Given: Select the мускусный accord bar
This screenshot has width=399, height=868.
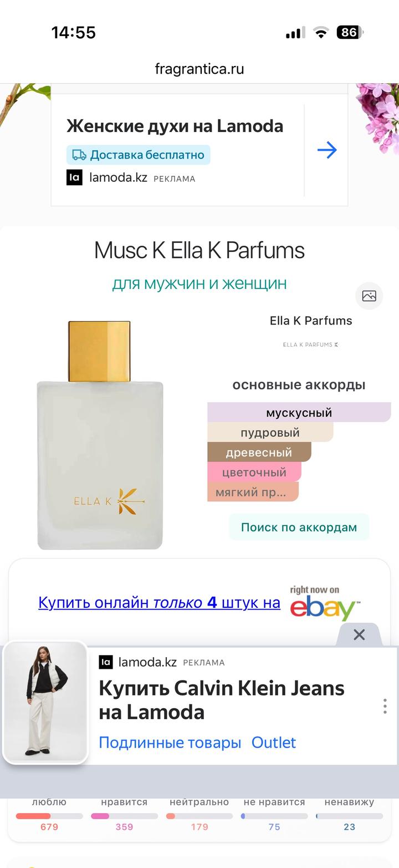Looking at the screenshot, I should pyautogui.click(x=299, y=413).
